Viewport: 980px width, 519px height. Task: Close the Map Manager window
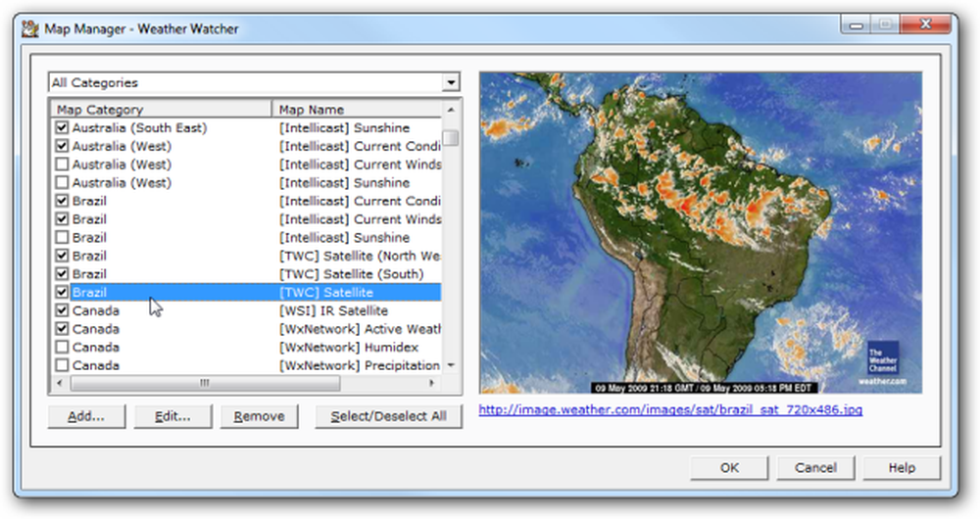point(925,25)
